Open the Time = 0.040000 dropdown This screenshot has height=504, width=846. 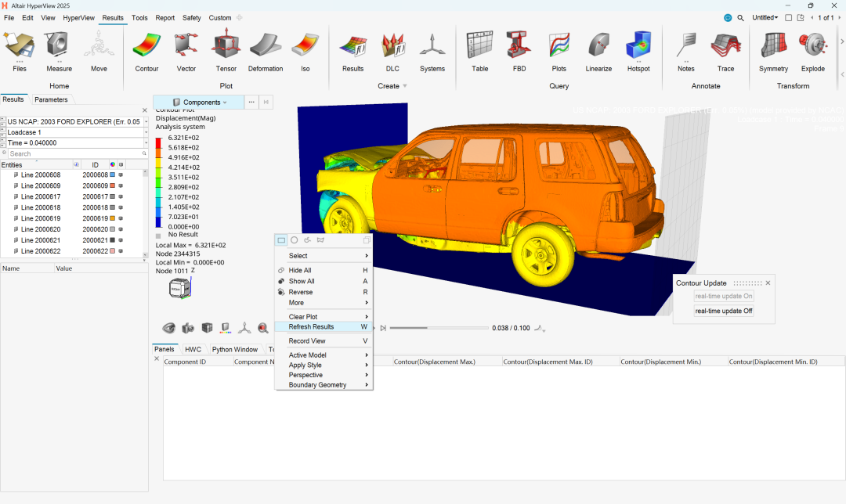(146, 143)
